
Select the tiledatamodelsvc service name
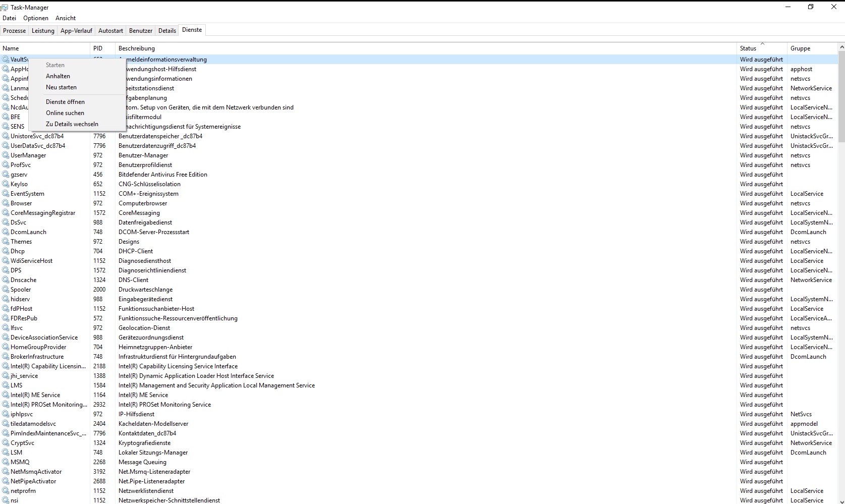click(33, 424)
